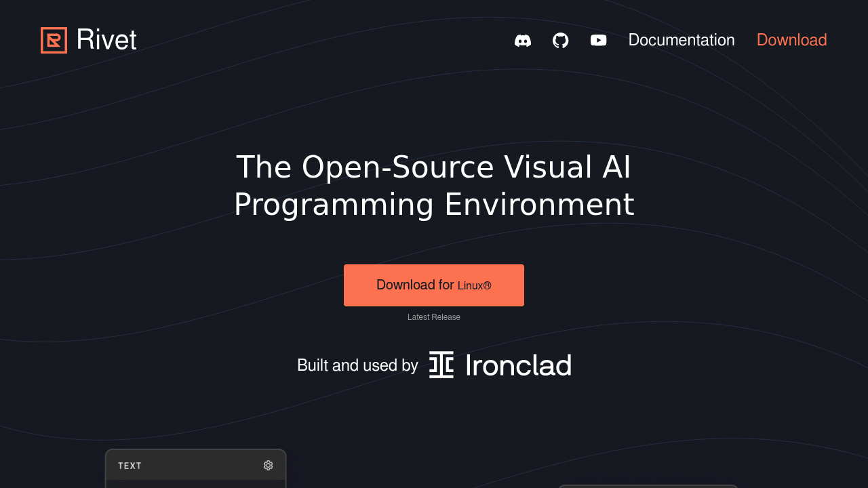Click the Download for Linux button
Viewport: 868px width, 488px height.
pyautogui.click(x=434, y=285)
